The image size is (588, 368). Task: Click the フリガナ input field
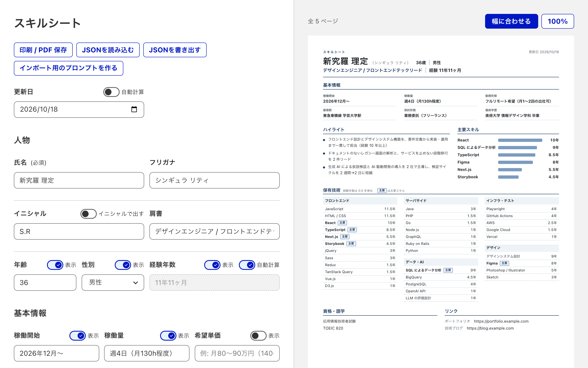[215, 180]
